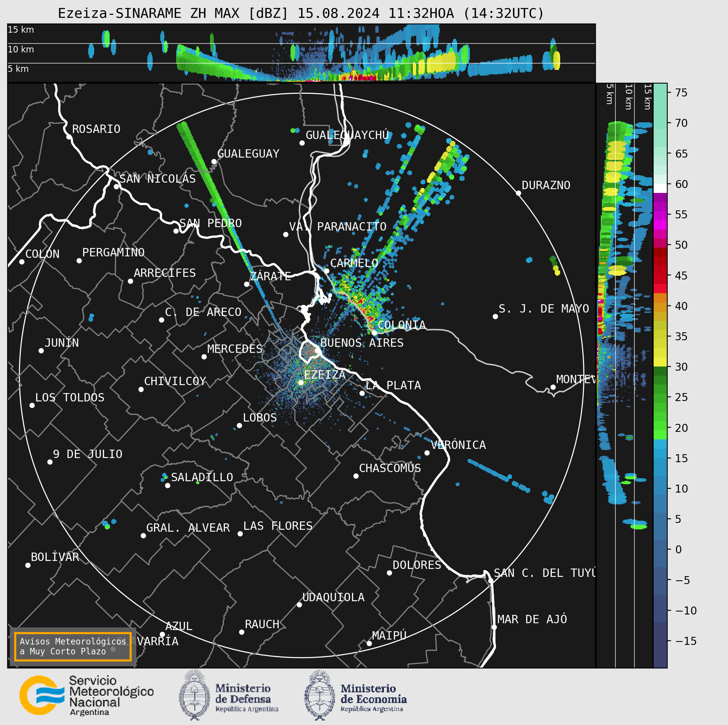The height and width of the screenshot is (725, 728).
Task: Click the BOLÍVAR label
Action: (55, 557)
